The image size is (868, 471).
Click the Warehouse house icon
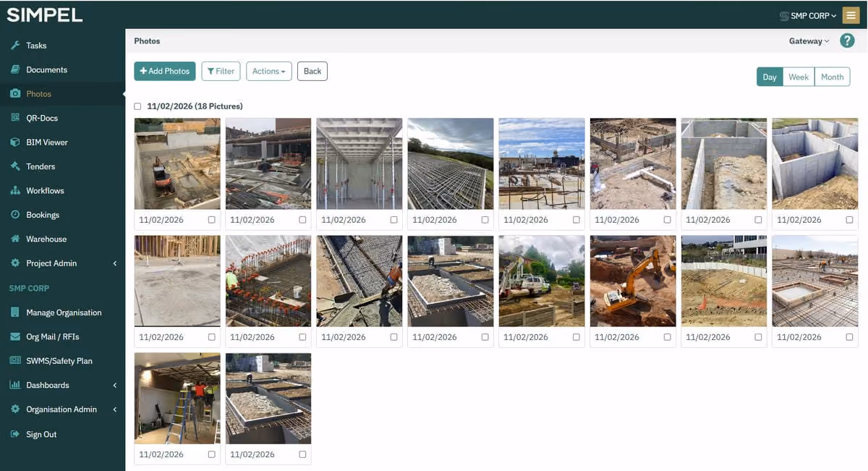[x=15, y=239]
